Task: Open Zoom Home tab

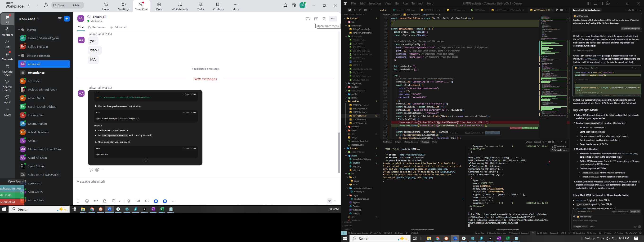Action: [x=106, y=6]
